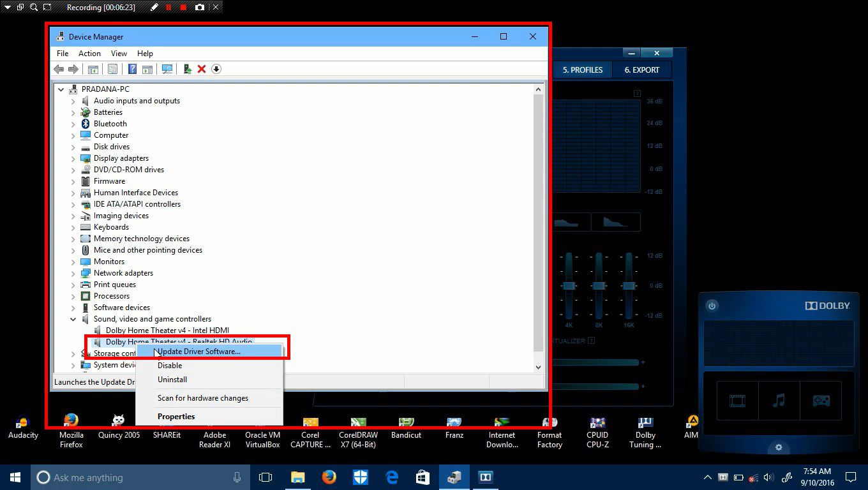868x490 pixels.
Task: Select Dolby Home Theater v4 - Intel HDMI
Action: (x=167, y=330)
